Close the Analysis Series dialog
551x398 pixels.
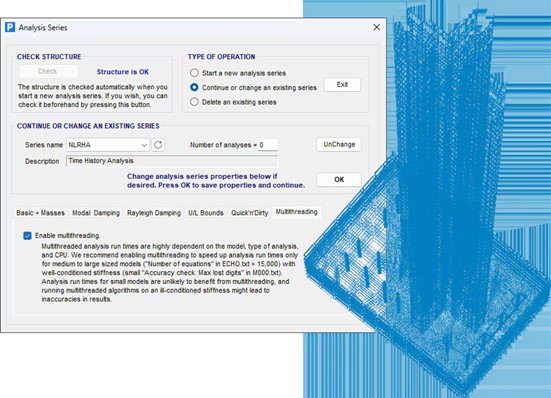click(376, 27)
